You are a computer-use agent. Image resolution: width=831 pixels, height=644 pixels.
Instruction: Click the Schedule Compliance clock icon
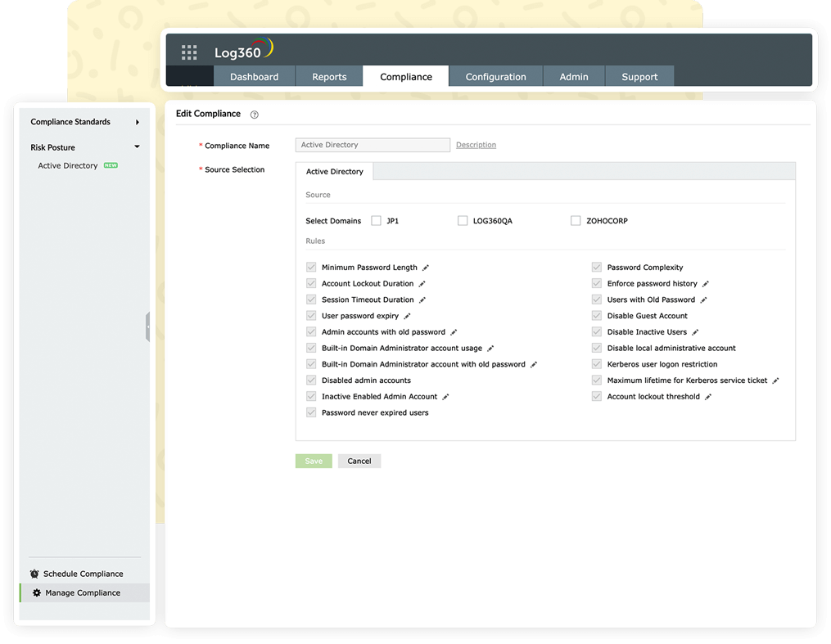pos(34,574)
